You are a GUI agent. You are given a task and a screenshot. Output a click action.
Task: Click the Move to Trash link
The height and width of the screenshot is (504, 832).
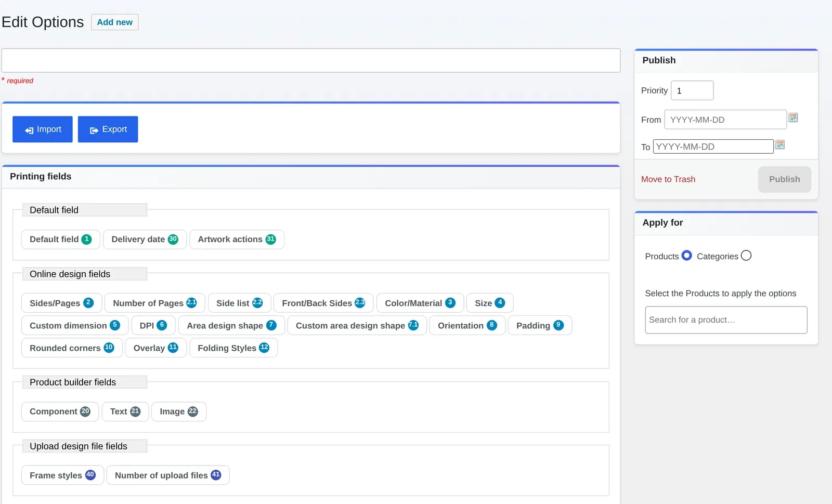click(x=668, y=179)
